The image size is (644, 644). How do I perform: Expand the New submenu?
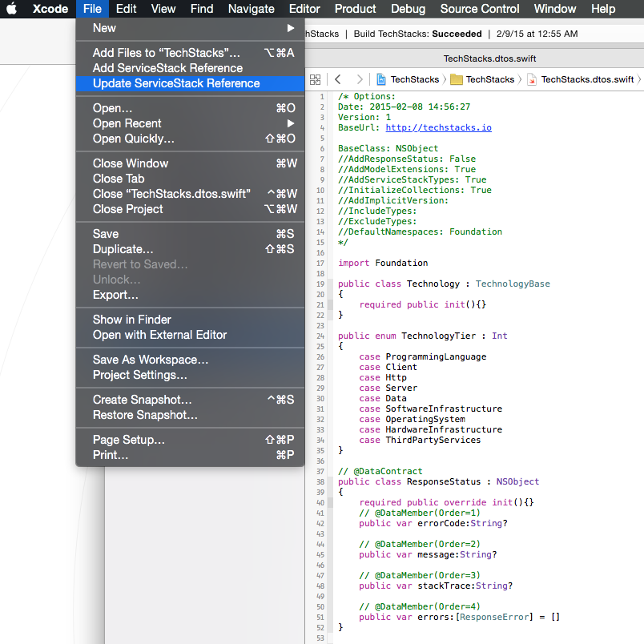coord(190,28)
